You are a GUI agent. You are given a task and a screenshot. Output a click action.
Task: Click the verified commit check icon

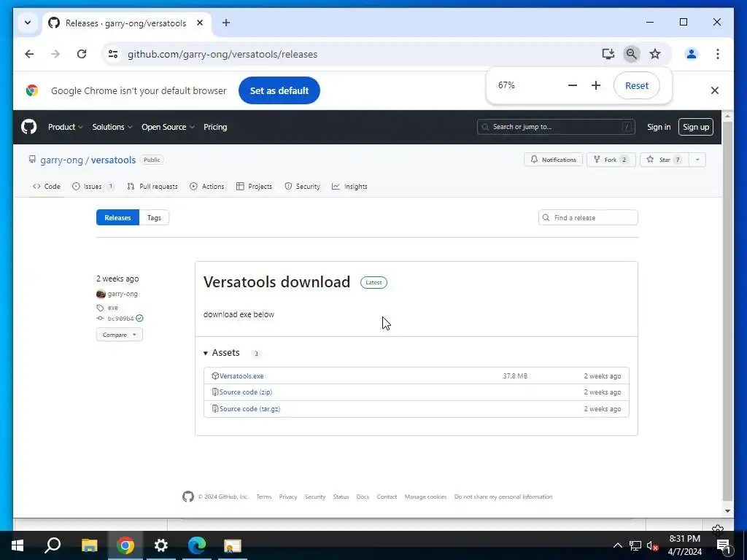pos(139,318)
